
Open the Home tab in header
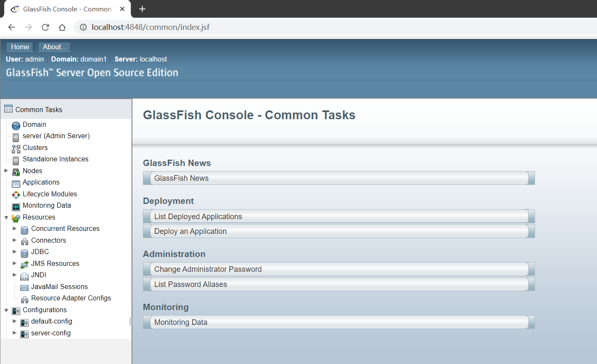[x=20, y=47]
